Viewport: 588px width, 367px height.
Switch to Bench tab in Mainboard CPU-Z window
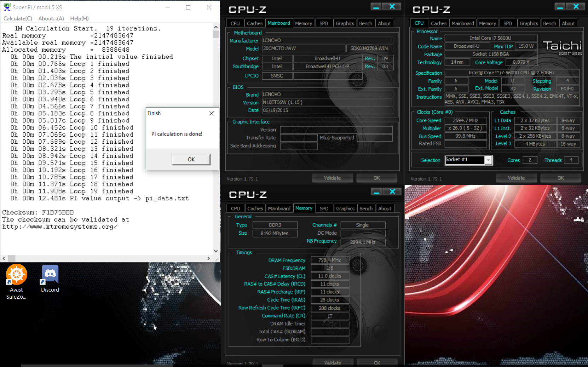[366, 23]
